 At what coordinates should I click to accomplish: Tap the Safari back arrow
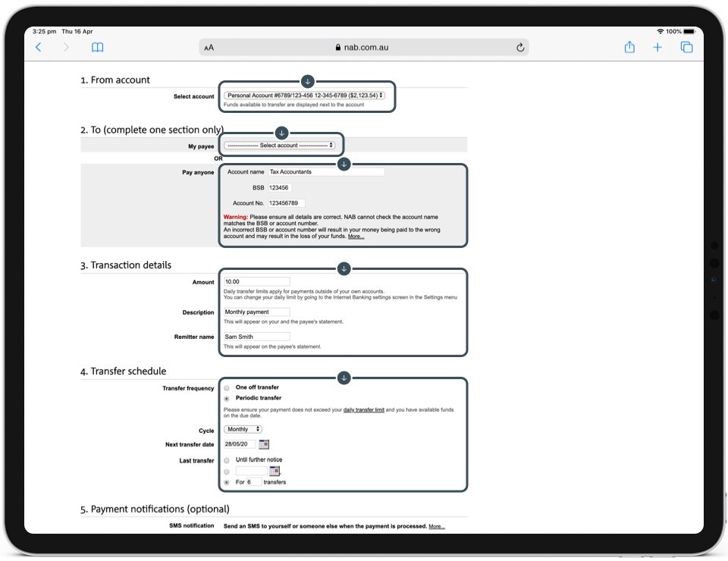pos(39,47)
